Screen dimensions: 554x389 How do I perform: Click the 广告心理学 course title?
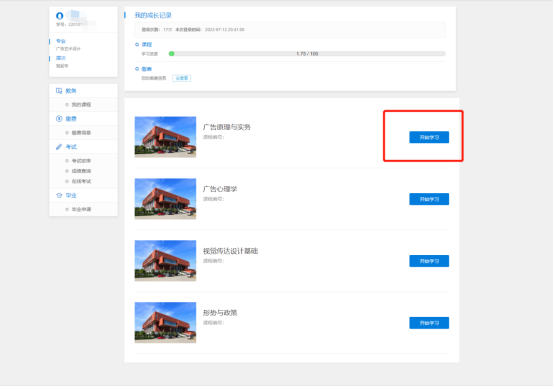(220, 189)
